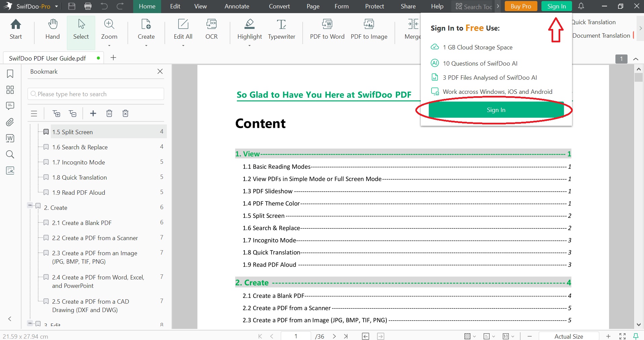Select the Hand tool

coord(52,30)
